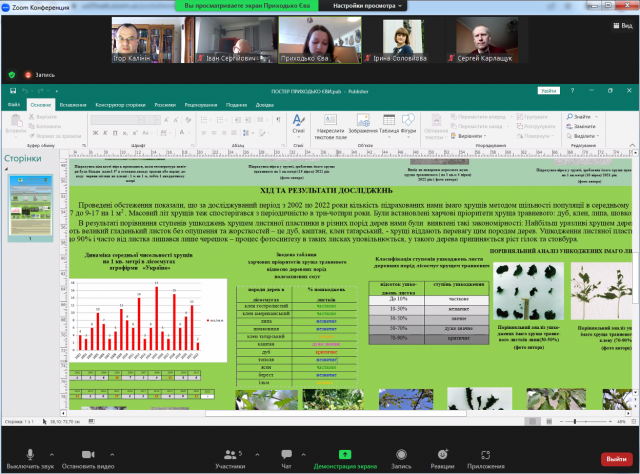The width and height of the screenshot is (640, 474).
Task: Toggle bulleted list button
Action: coord(204,120)
